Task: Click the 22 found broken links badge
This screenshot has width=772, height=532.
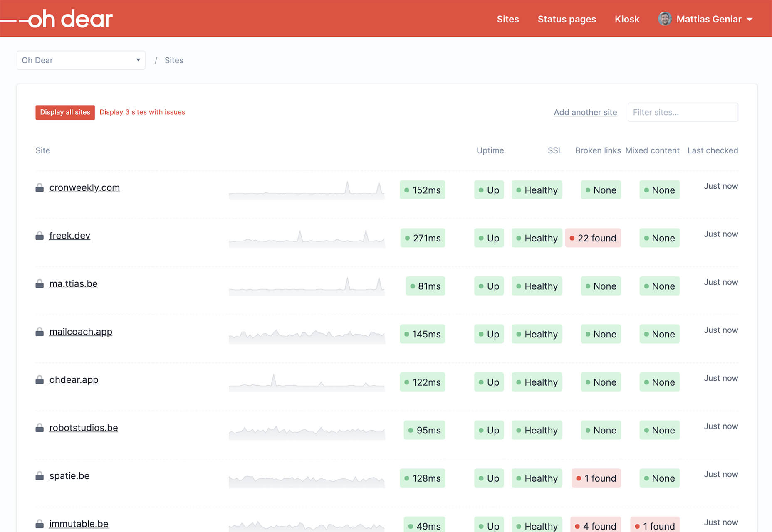Action: pos(593,238)
